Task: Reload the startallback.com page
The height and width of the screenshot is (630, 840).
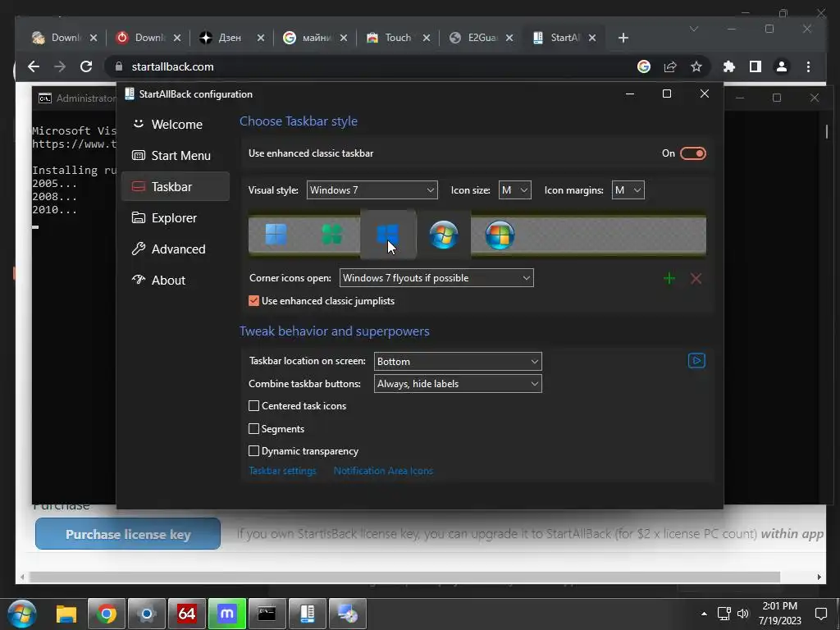Action: (85, 66)
